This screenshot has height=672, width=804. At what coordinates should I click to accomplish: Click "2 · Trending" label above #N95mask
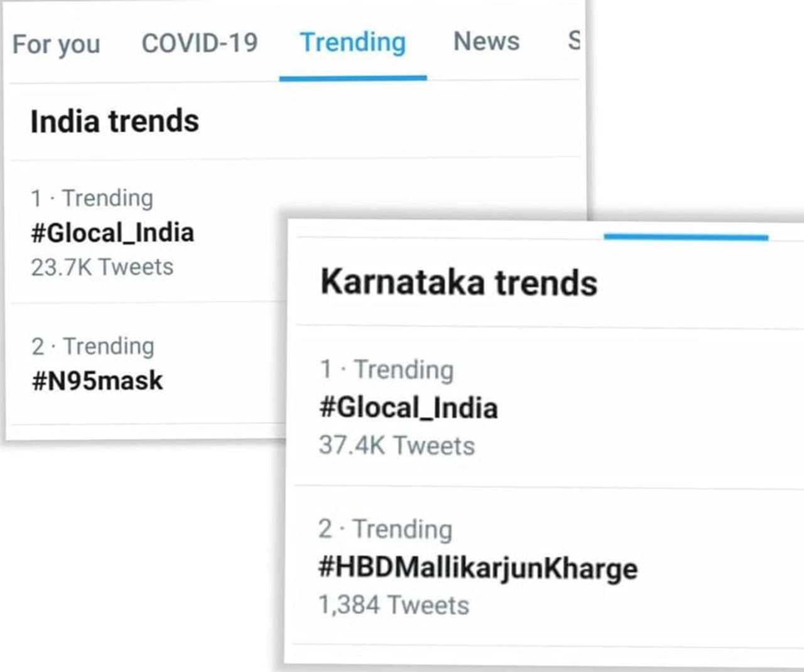point(92,346)
